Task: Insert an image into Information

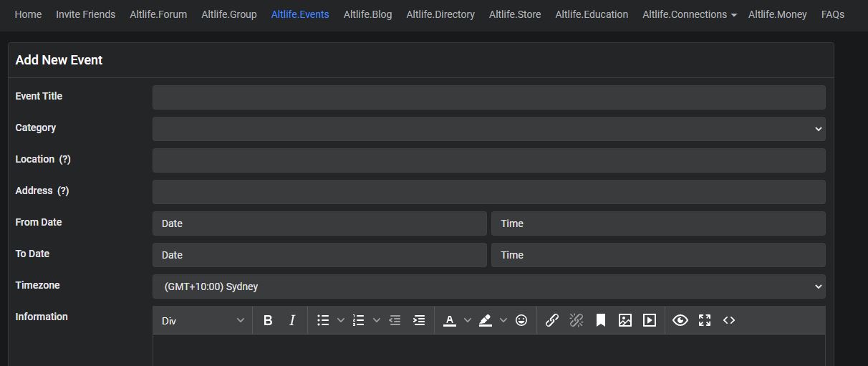Action: [625, 321]
